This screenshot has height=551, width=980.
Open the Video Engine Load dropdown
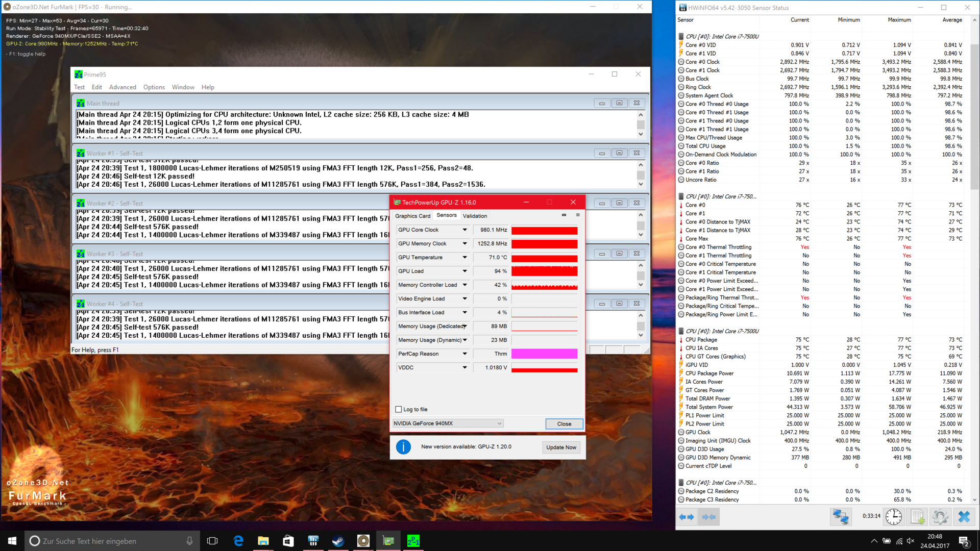[x=464, y=299]
